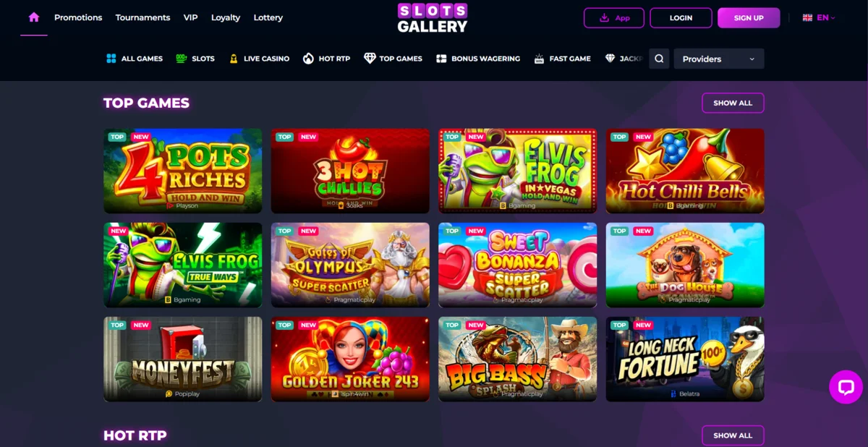Select the Hot RTP flame icon
Image resolution: width=868 pixels, height=447 pixels.
pos(308,59)
